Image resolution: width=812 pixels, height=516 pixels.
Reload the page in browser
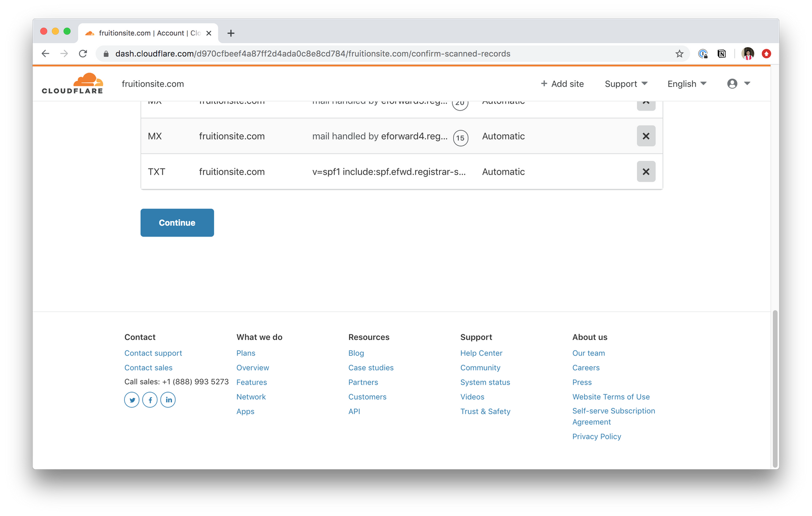point(83,54)
